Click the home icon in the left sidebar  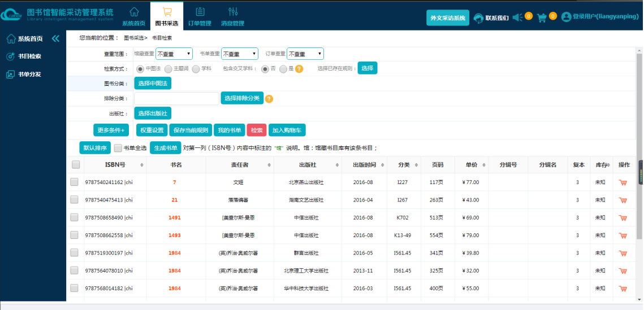11,39
